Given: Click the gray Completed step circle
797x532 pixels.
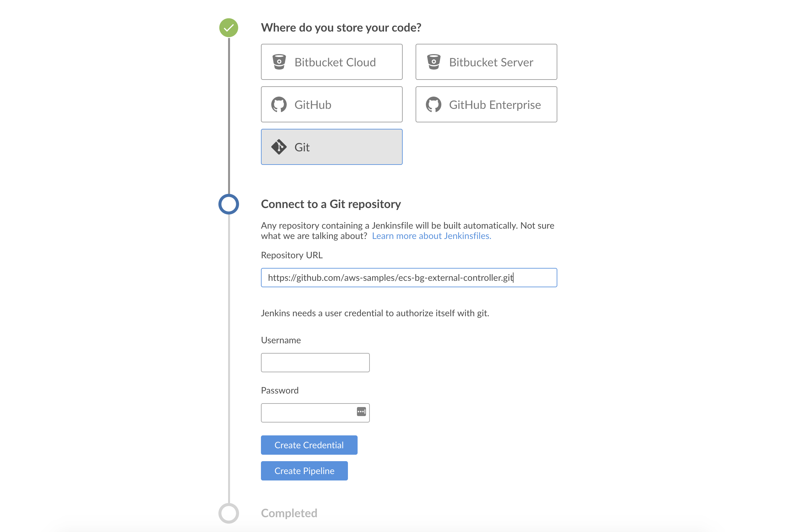Looking at the screenshot, I should (229, 513).
